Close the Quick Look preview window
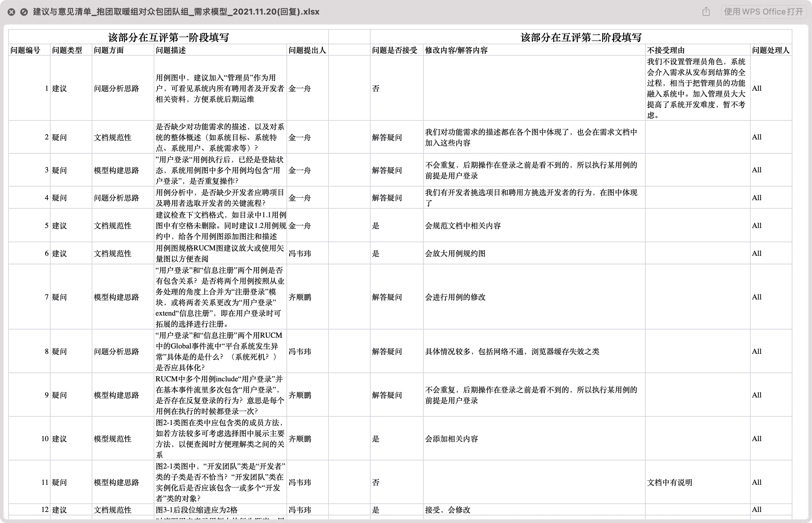 click(x=11, y=12)
